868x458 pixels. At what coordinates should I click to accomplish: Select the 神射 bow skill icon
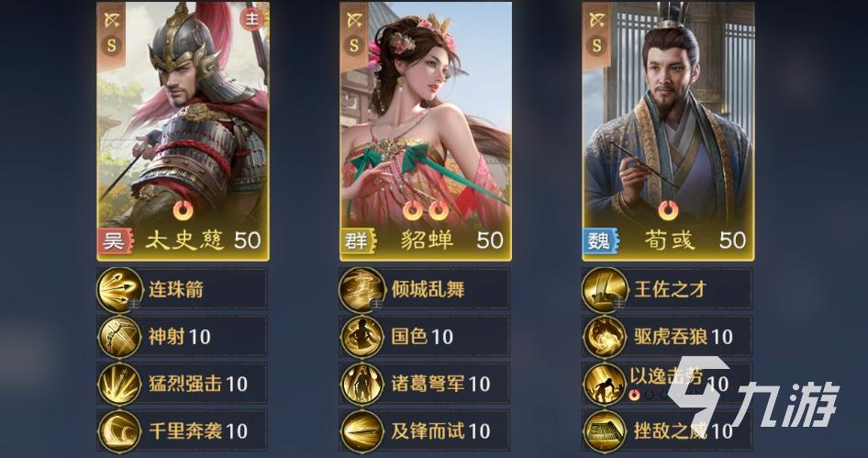(120, 337)
